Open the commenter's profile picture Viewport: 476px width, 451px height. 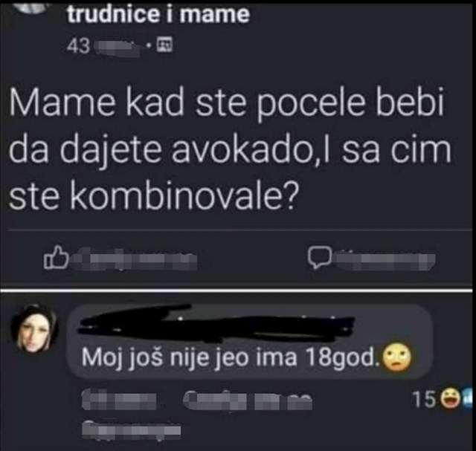(x=34, y=328)
